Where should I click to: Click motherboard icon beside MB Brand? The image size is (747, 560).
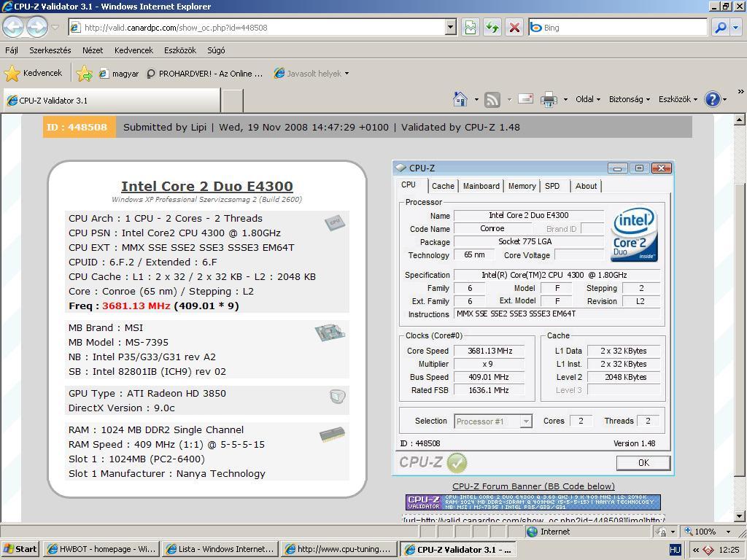point(330,332)
